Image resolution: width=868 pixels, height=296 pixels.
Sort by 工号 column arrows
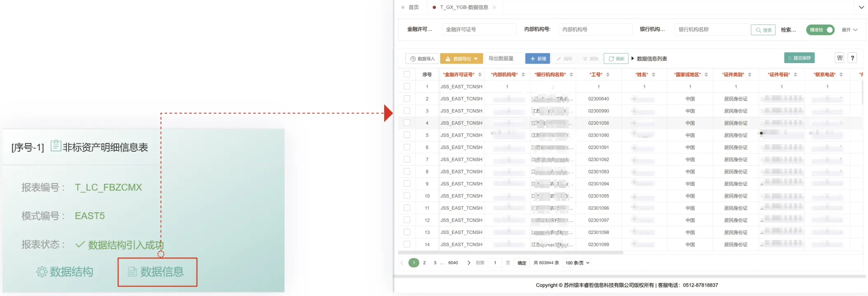608,75
